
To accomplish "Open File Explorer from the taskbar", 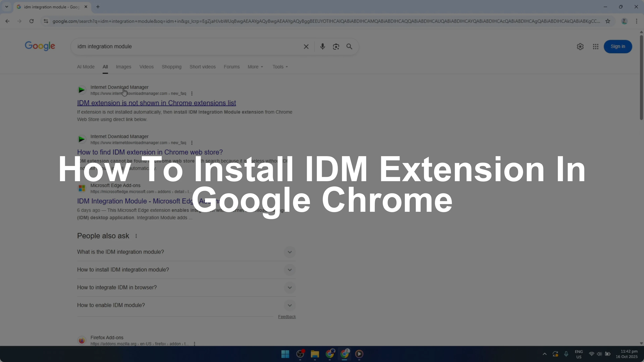I will [314, 354].
